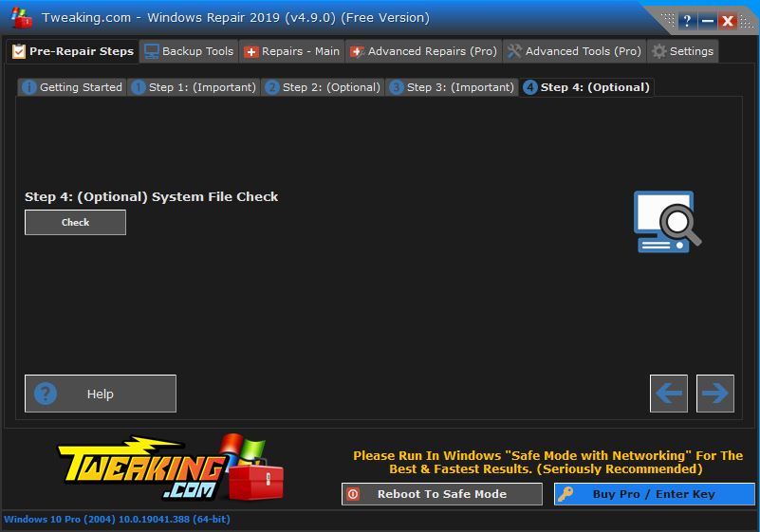
Task: Click the blue question mark Help icon
Action: coord(46,394)
